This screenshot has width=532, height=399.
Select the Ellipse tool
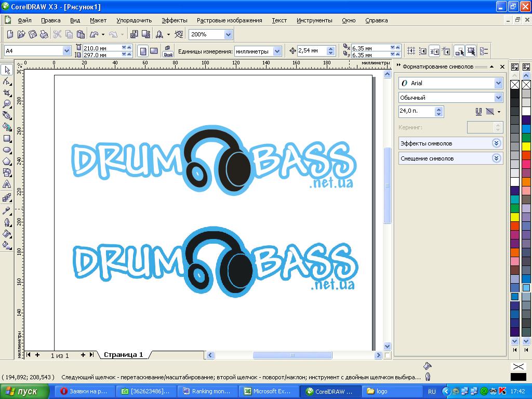click(7, 150)
